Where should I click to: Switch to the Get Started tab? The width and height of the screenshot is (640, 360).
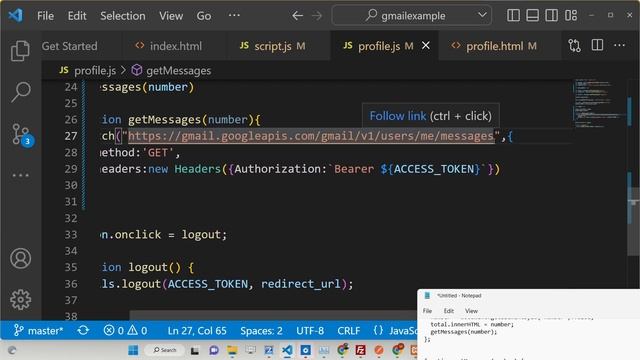(x=69, y=46)
